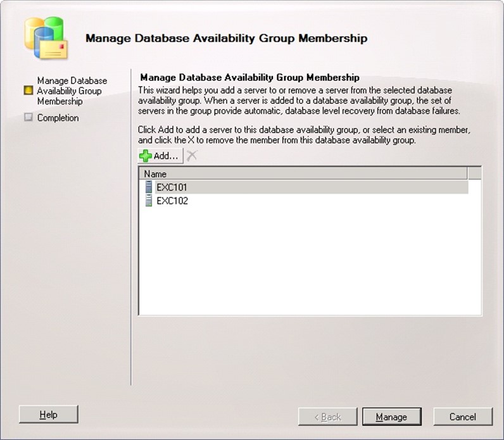
Task: Select the Manage Database Availability Group Membership sidebar step
Action: (x=72, y=91)
